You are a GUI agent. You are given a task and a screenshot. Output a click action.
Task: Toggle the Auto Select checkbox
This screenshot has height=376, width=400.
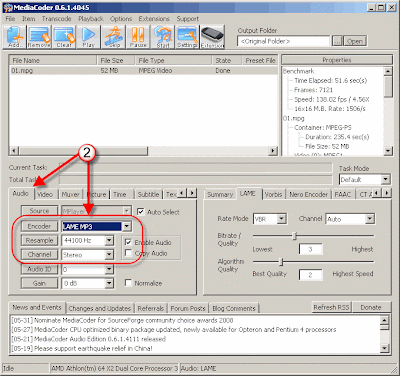point(141,212)
